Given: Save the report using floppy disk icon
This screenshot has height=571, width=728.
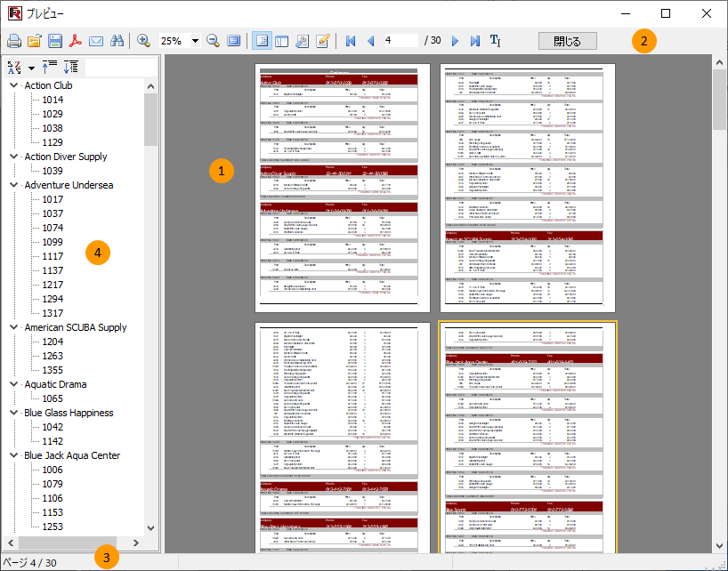Looking at the screenshot, I should (55, 41).
